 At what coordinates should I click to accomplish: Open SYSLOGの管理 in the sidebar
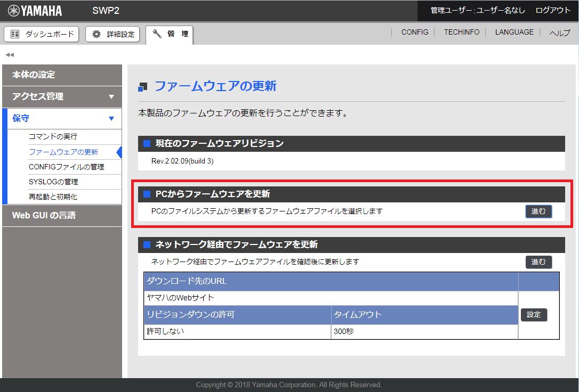click(53, 182)
